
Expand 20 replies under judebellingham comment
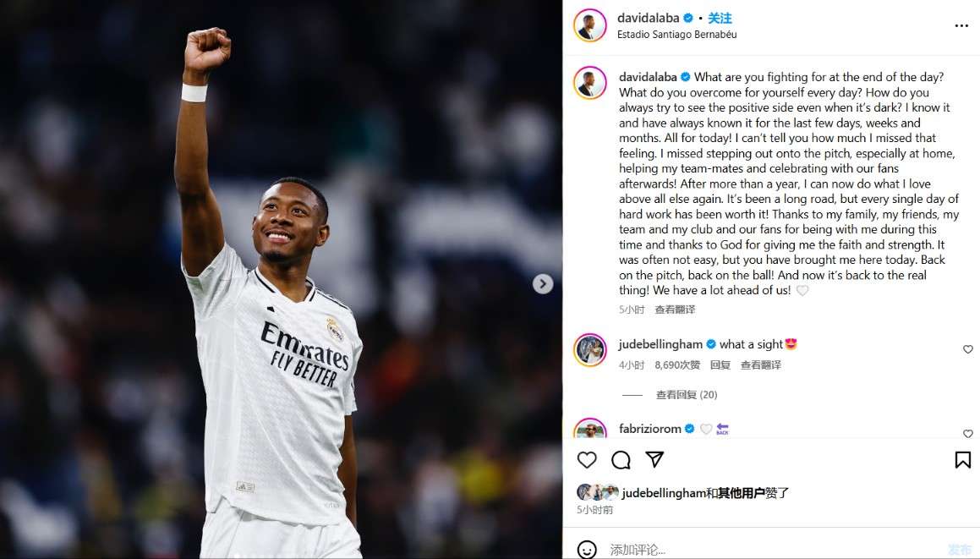click(687, 395)
